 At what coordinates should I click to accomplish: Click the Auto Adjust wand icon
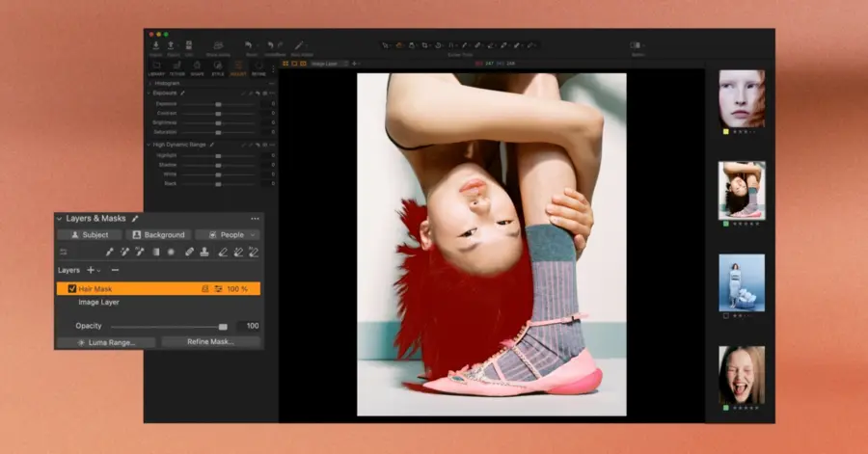coord(298,45)
